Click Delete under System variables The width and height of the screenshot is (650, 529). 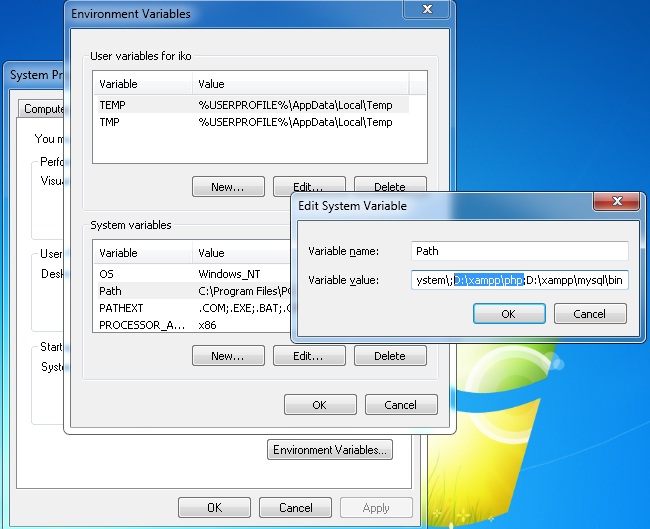coord(389,356)
